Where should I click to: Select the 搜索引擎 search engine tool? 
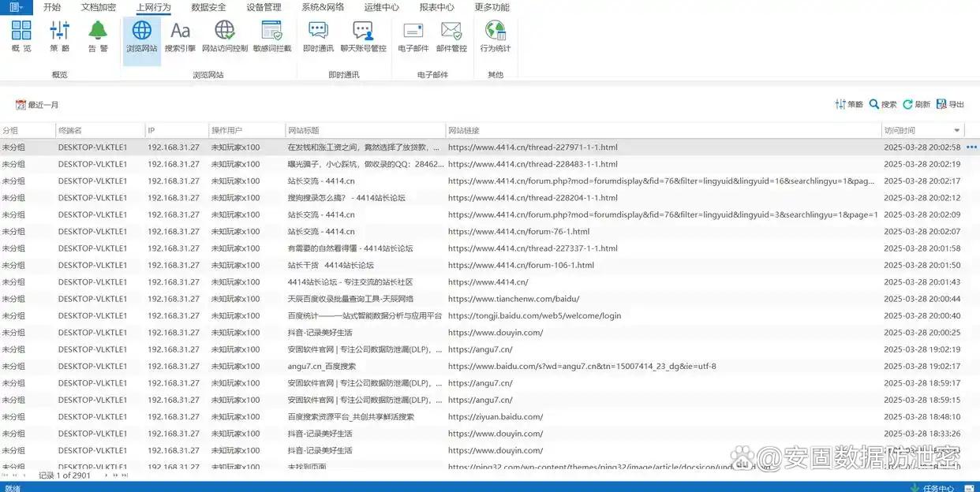(180, 36)
